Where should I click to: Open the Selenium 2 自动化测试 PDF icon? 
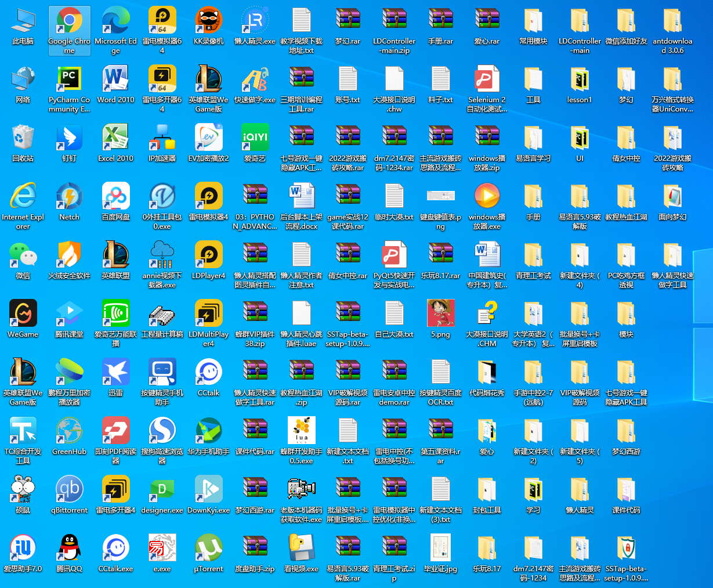tap(487, 89)
